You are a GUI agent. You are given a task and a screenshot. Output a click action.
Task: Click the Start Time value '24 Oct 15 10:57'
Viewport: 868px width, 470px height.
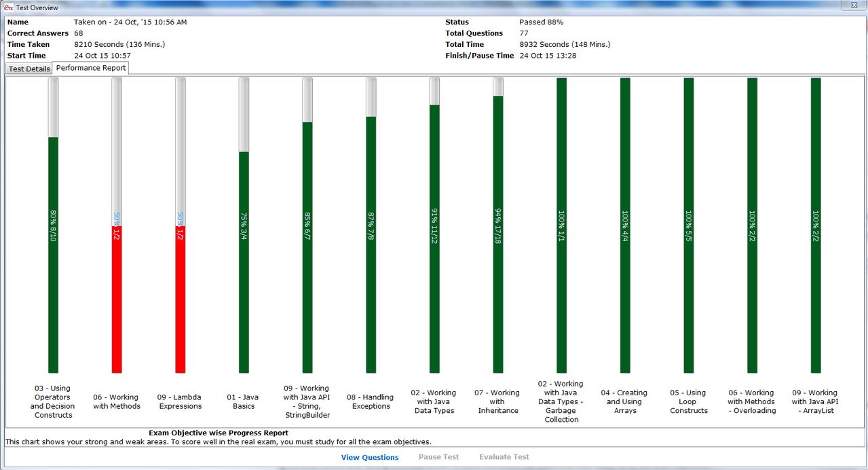(x=102, y=56)
